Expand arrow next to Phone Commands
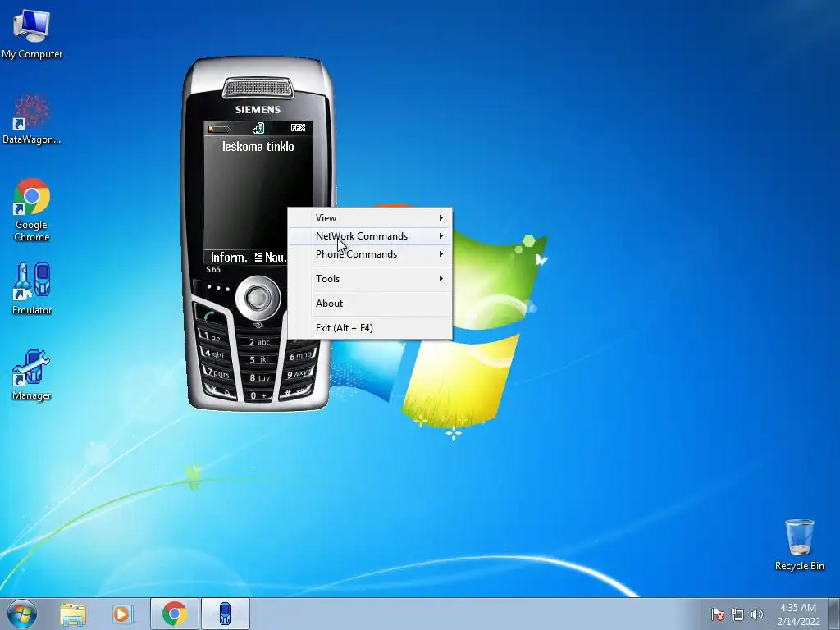Image resolution: width=840 pixels, height=630 pixels. [x=441, y=254]
